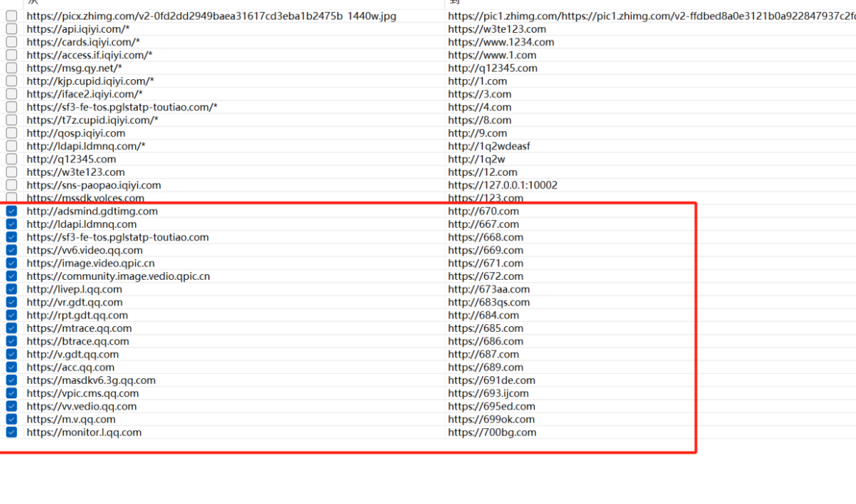Click the https://672.com destination cell
Image resolution: width=856 pixels, height=504 pixels.
click(x=486, y=276)
